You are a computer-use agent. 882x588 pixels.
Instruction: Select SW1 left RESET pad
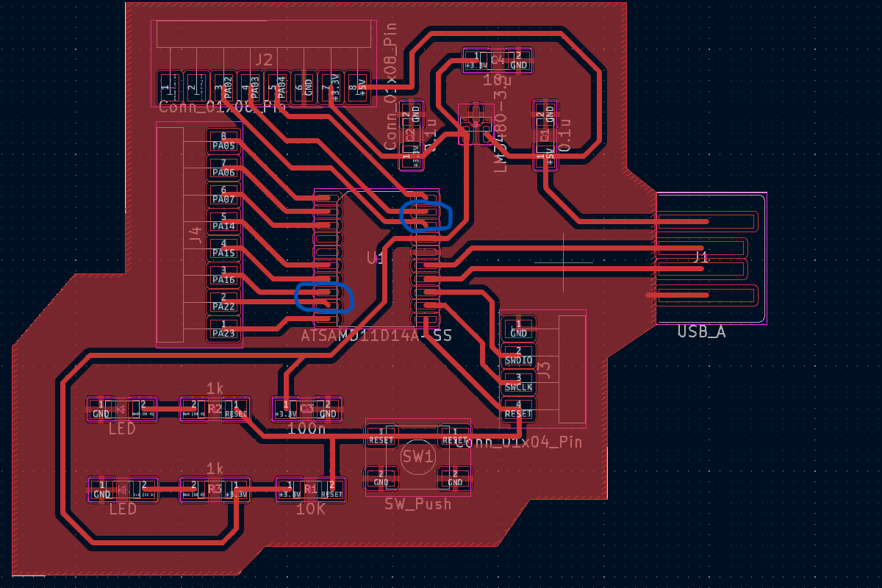tap(381, 436)
